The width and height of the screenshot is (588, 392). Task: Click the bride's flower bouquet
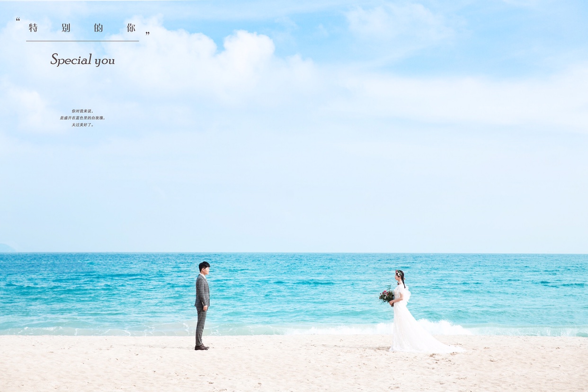[387, 296]
